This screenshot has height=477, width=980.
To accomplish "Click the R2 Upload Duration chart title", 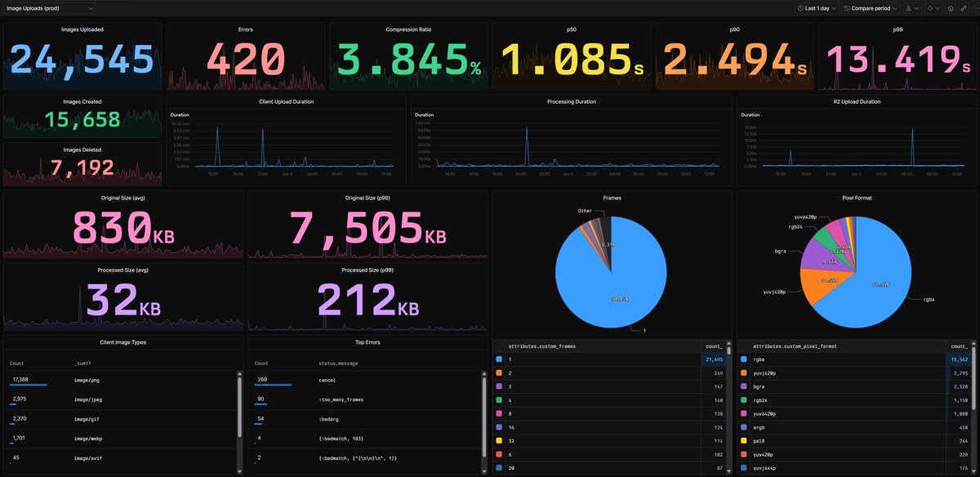I will 857,101.
